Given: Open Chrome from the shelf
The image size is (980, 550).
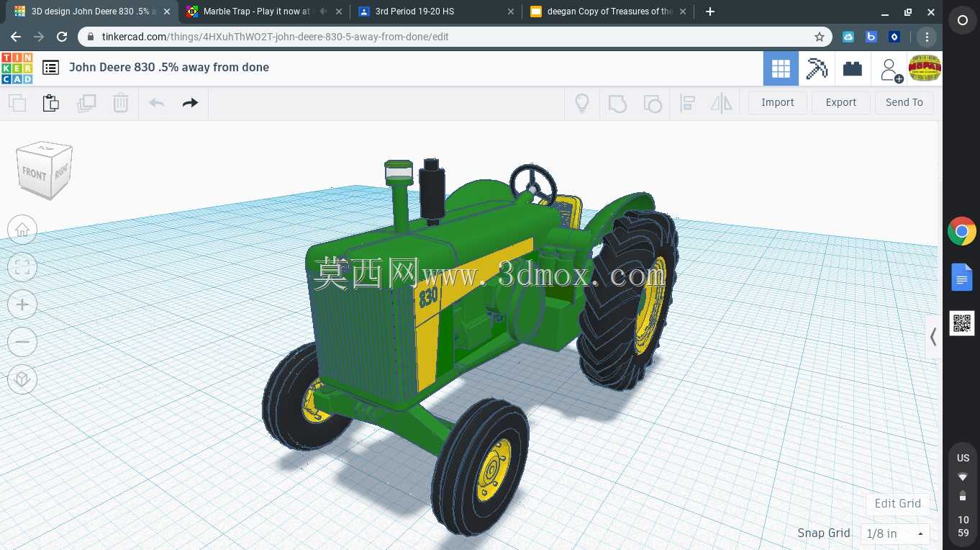Looking at the screenshot, I should tap(962, 232).
